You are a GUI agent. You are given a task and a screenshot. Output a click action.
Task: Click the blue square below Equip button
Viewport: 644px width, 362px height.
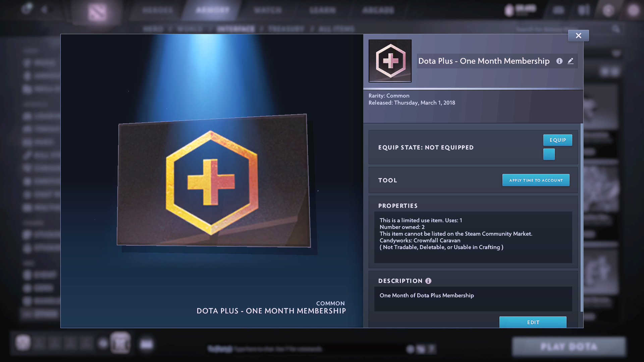tap(549, 154)
